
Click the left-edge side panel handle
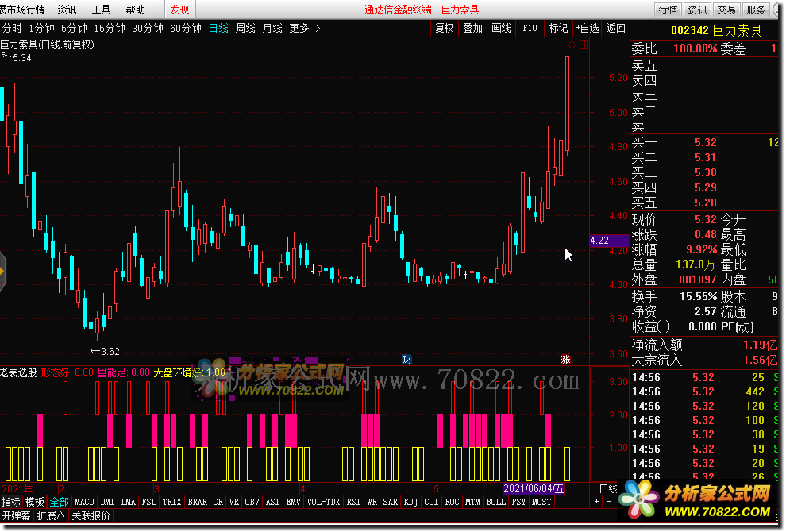point(2,272)
